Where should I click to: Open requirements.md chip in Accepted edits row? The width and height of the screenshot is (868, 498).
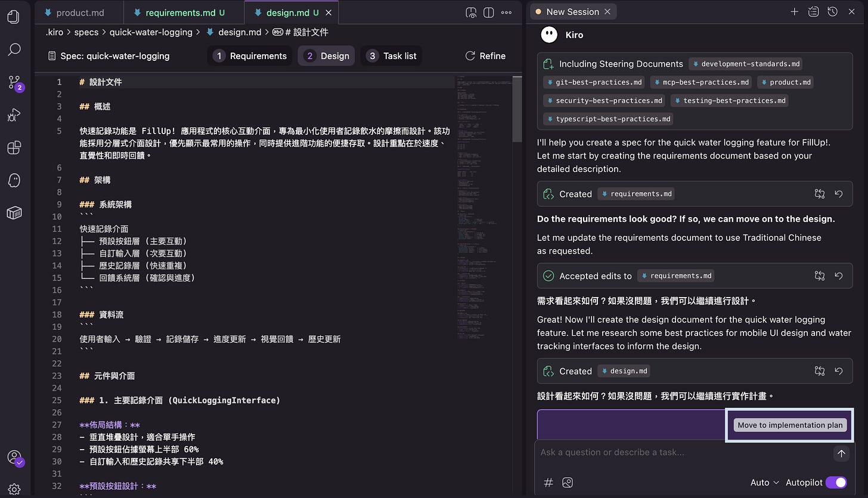675,276
